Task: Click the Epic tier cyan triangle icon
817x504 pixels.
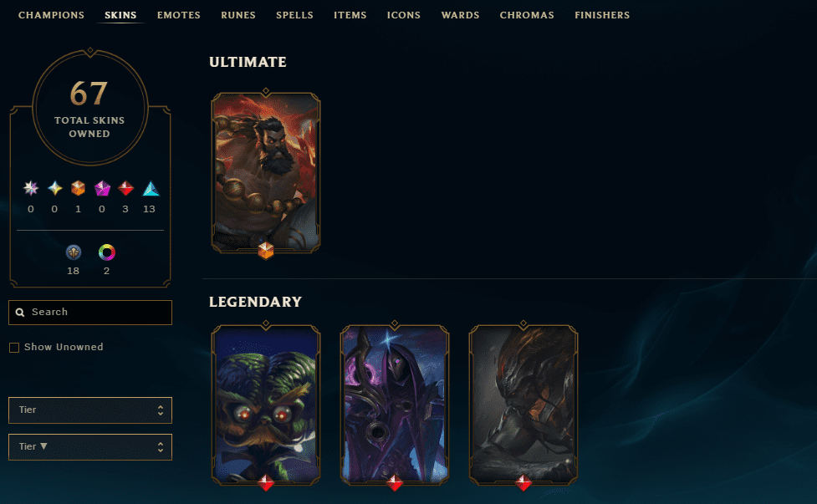Action: 151,188
